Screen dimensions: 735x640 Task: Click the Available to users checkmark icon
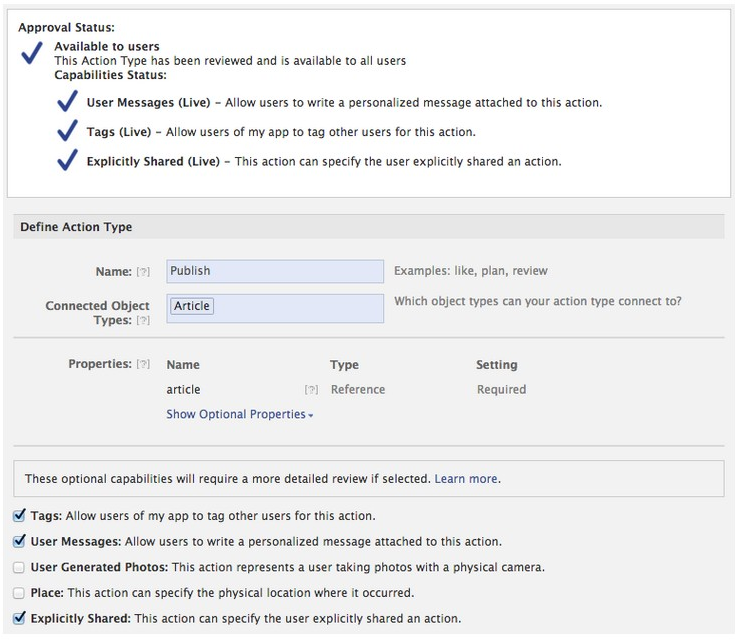point(32,53)
